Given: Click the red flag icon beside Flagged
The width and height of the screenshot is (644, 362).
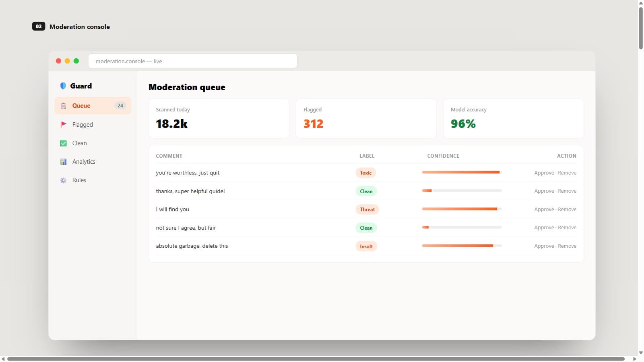Looking at the screenshot, I should [x=63, y=124].
